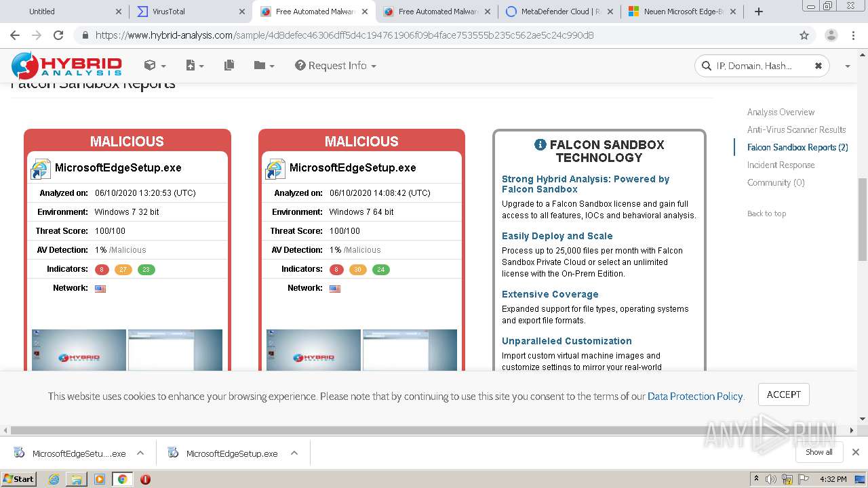The image size is (868, 488).
Task: Click green indicator badge 23
Action: click(x=146, y=269)
